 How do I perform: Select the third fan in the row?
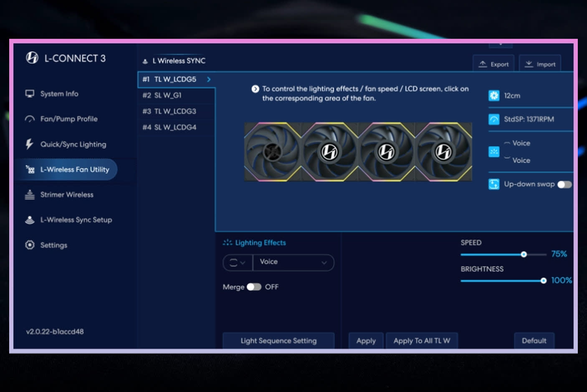(386, 152)
